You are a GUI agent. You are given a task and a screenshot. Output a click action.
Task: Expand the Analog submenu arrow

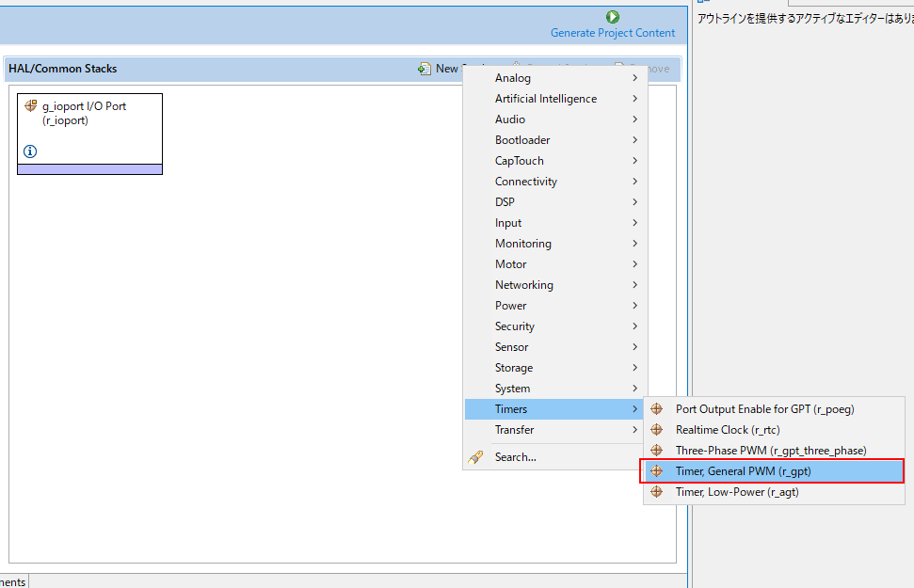click(635, 78)
